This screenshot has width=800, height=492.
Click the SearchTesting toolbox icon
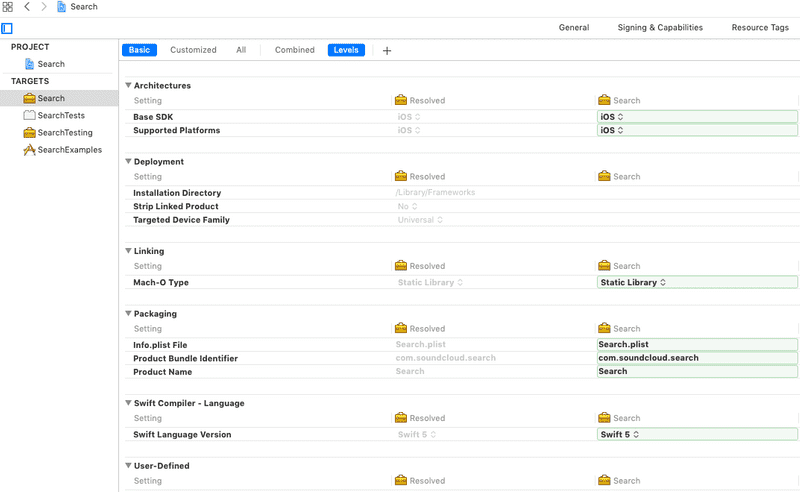pyautogui.click(x=30, y=133)
